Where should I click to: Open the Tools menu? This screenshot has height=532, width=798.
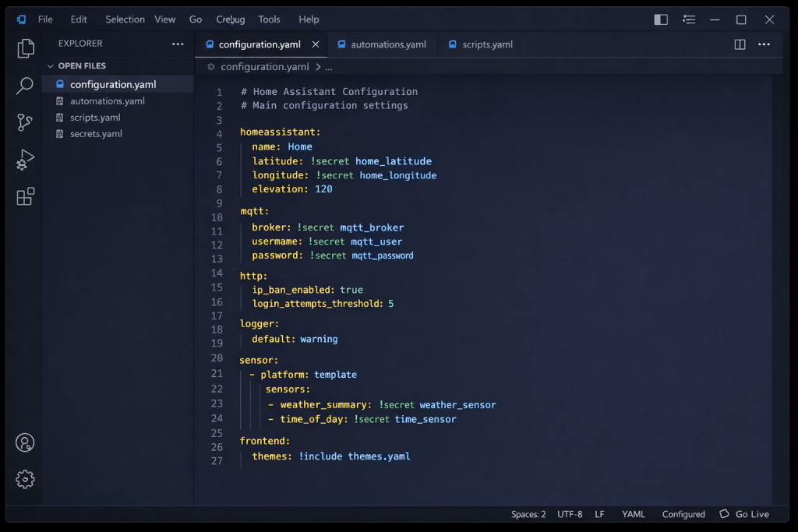coord(269,19)
